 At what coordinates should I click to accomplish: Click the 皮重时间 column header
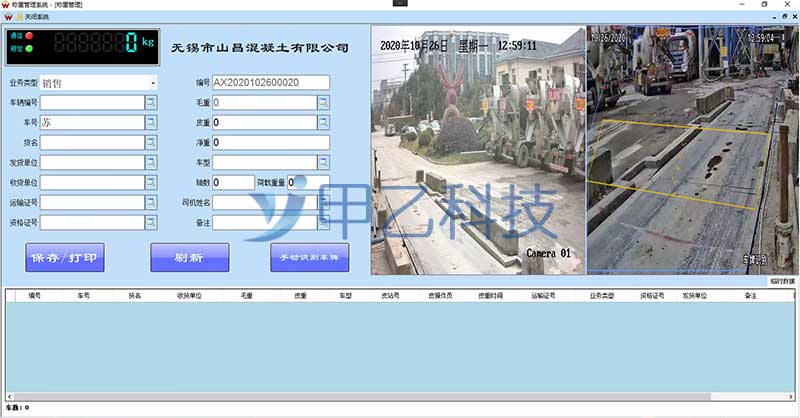pos(490,296)
